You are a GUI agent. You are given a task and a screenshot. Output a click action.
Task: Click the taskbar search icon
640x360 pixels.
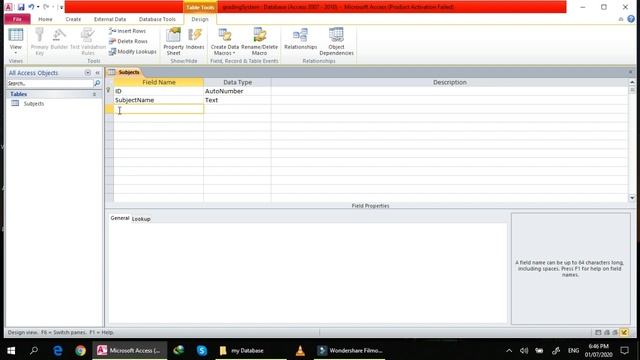[x=34, y=351]
